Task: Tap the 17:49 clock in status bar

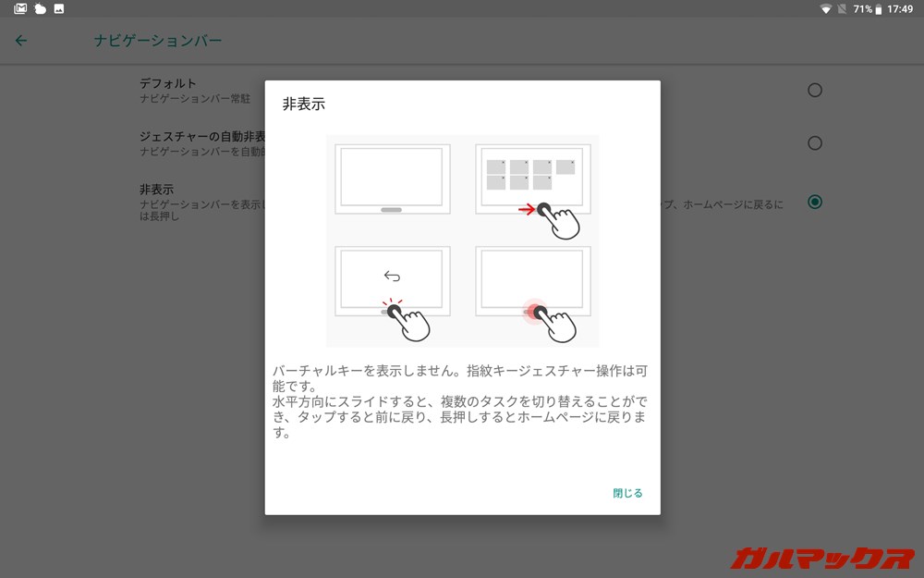Action: (900, 9)
